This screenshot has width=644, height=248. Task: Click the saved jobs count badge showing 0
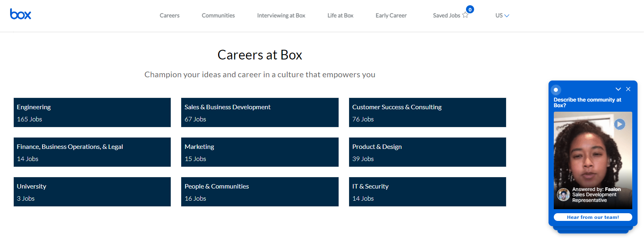[x=470, y=9]
